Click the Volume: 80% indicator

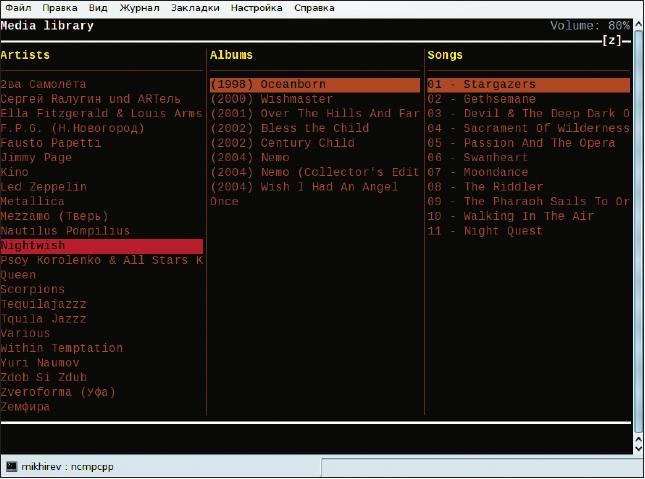click(590, 26)
